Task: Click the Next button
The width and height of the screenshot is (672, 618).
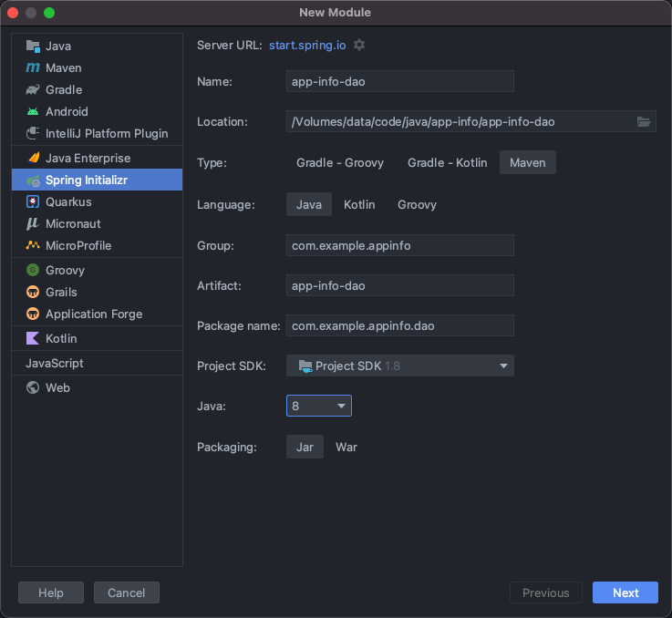Action: pos(625,592)
